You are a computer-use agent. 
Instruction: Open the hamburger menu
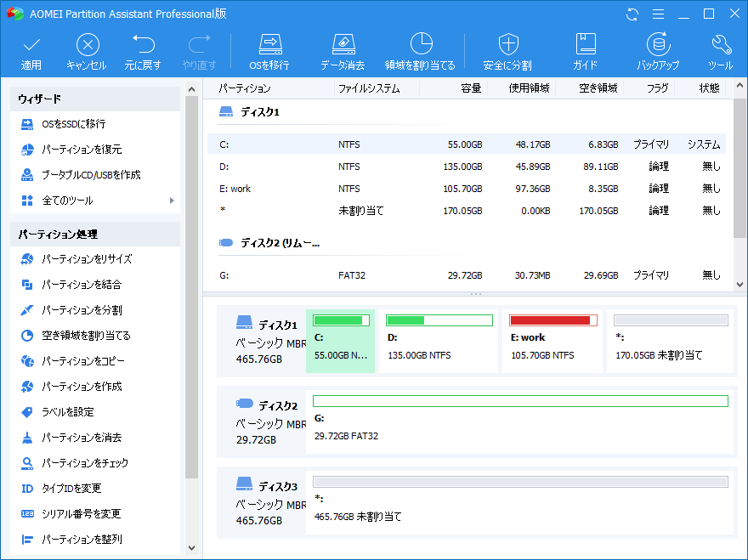657,14
